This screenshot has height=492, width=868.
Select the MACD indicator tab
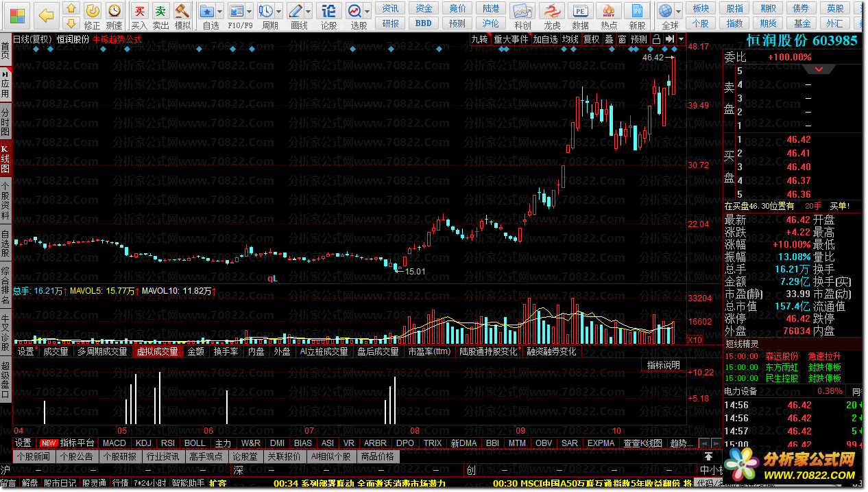coord(114,443)
